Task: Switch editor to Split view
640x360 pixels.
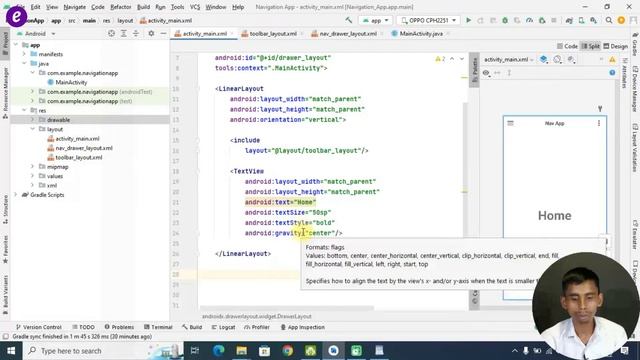Action: pyautogui.click(x=591, y=46)
